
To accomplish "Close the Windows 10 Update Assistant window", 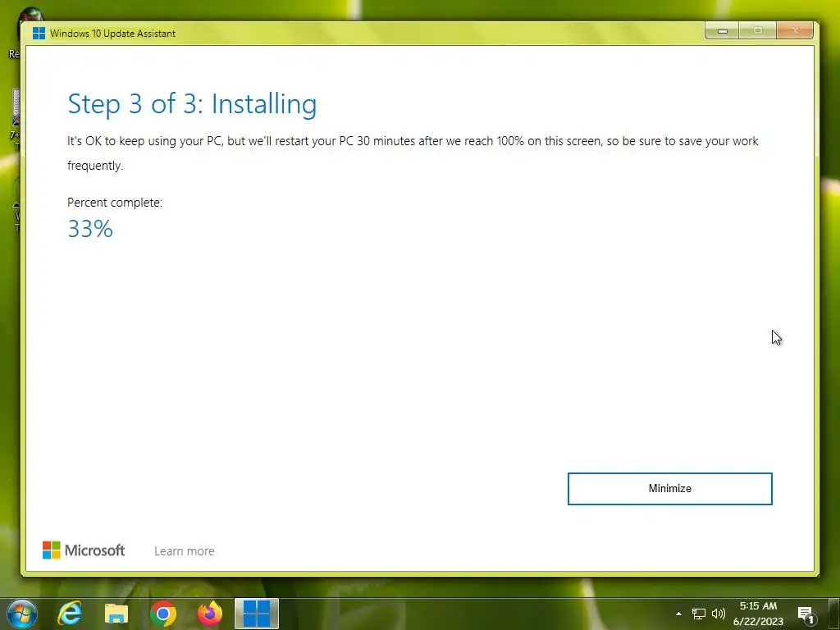I will pos(795,30).
